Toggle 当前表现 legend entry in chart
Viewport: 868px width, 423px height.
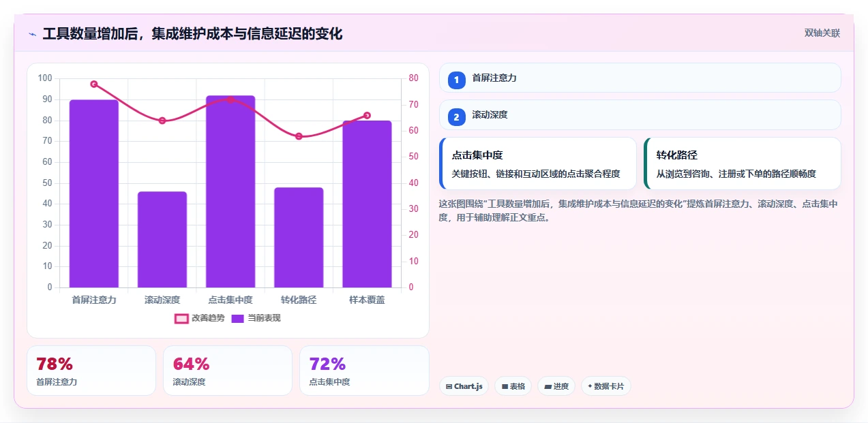click(x=256, y=318)
